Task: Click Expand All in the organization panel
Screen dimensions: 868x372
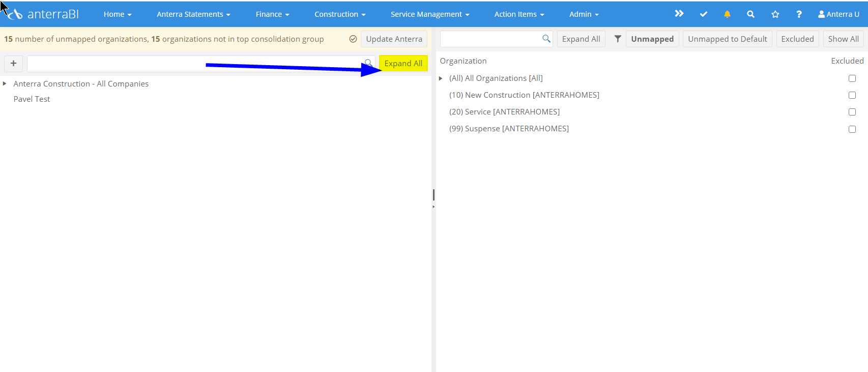Action: click(581, 39)
